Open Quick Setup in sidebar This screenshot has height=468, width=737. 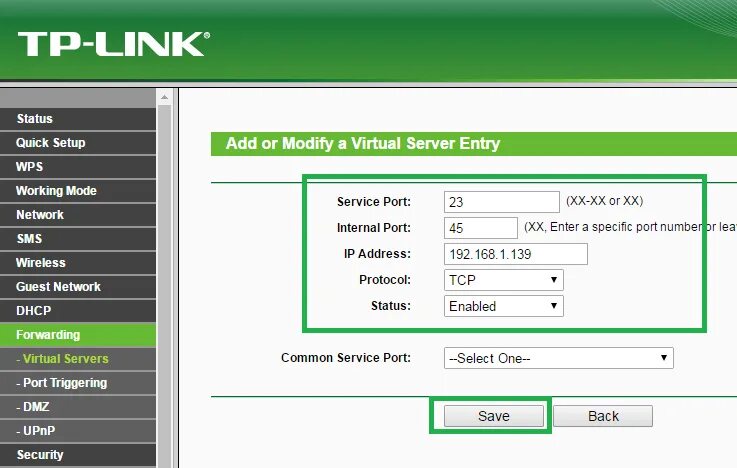[78, 143]
